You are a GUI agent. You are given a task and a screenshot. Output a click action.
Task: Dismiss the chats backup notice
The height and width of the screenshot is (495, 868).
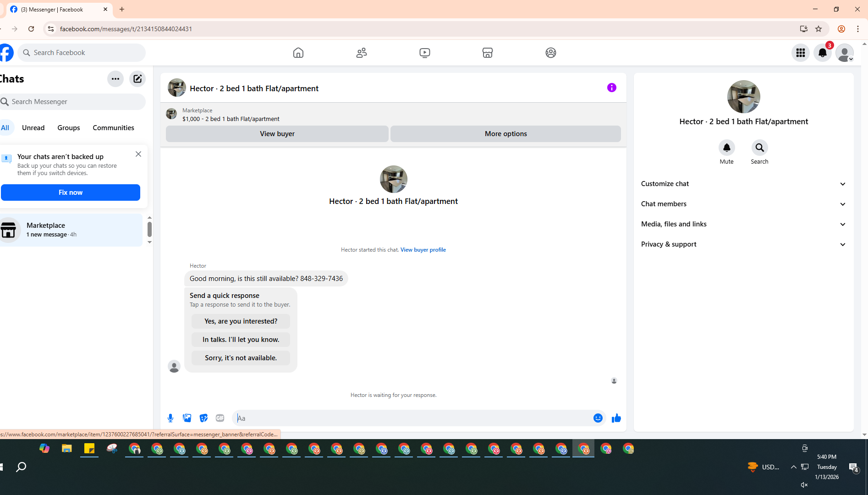(x=138, y=154)
